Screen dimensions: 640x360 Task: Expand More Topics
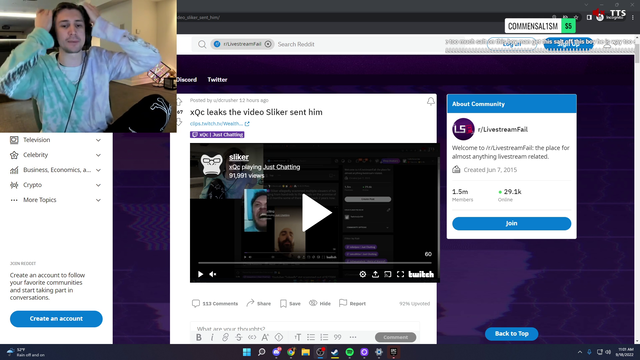tap(56, 200)
